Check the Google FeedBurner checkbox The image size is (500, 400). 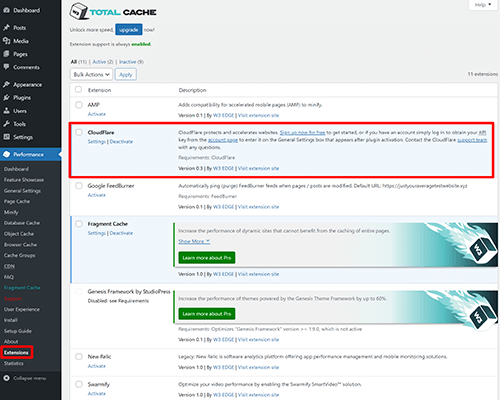[79, 186]
